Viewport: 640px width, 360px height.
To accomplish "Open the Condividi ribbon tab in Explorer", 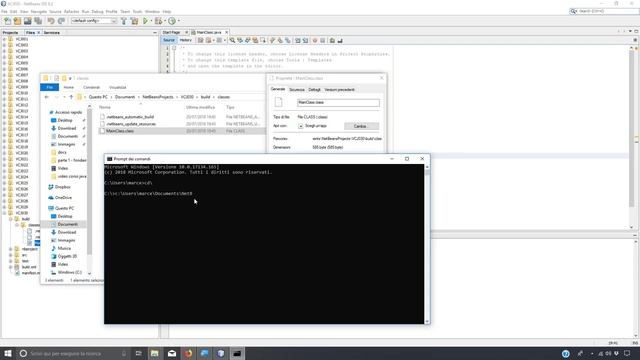I will point(91,87).
